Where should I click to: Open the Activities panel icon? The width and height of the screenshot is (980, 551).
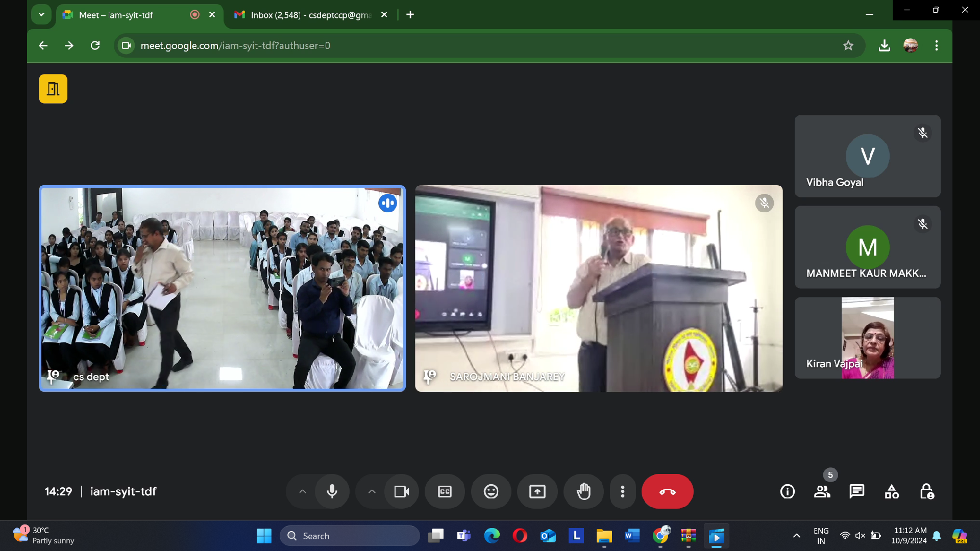tap(892, 491)
